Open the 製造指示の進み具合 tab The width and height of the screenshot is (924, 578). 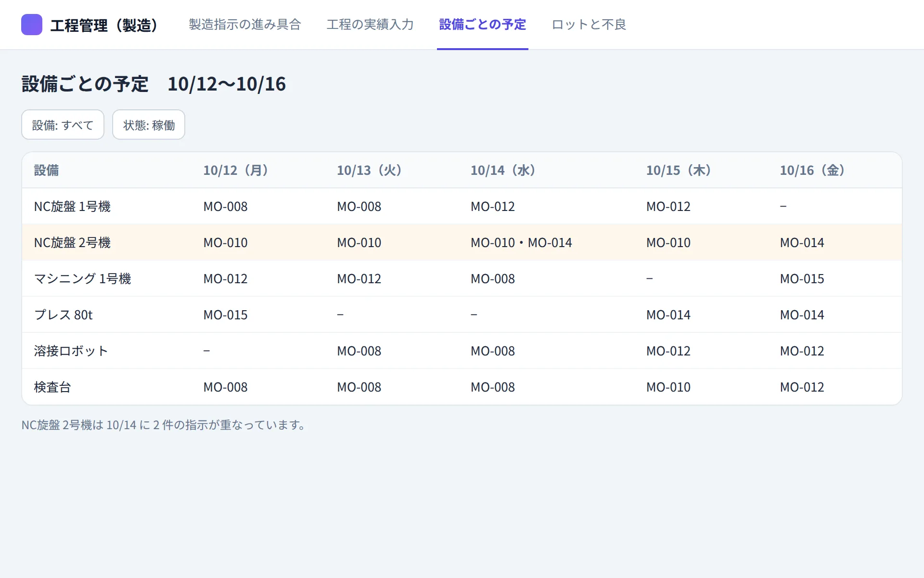(245, 25)
